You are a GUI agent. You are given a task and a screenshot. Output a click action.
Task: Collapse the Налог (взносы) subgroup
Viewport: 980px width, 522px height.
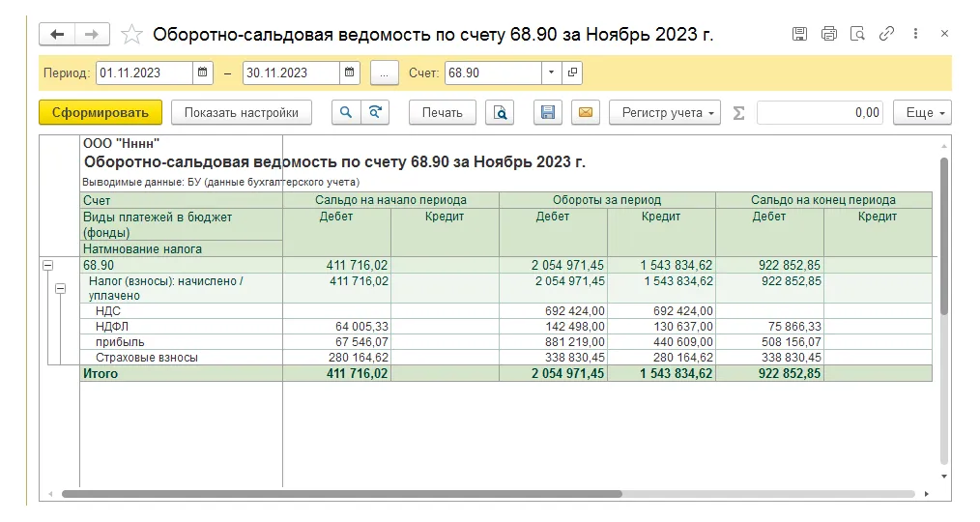[x=60, y=288]
